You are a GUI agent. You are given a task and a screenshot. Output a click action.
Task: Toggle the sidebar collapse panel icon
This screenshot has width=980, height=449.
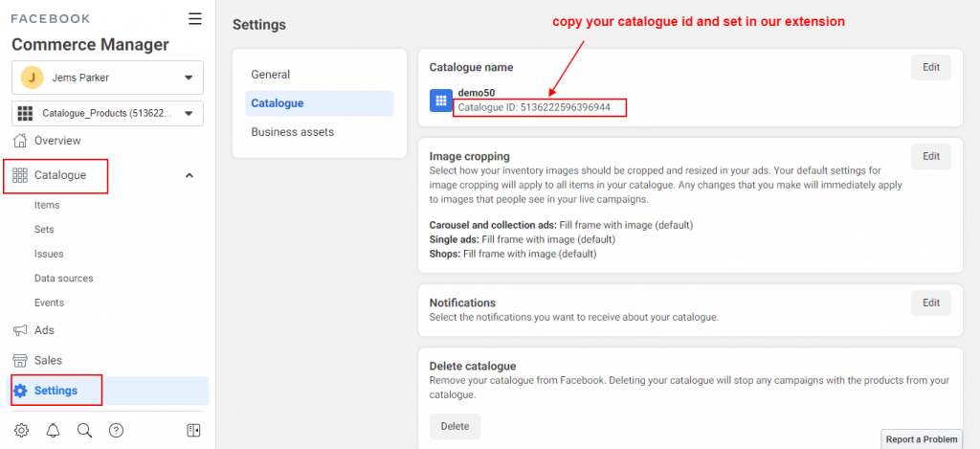[193, 430]
